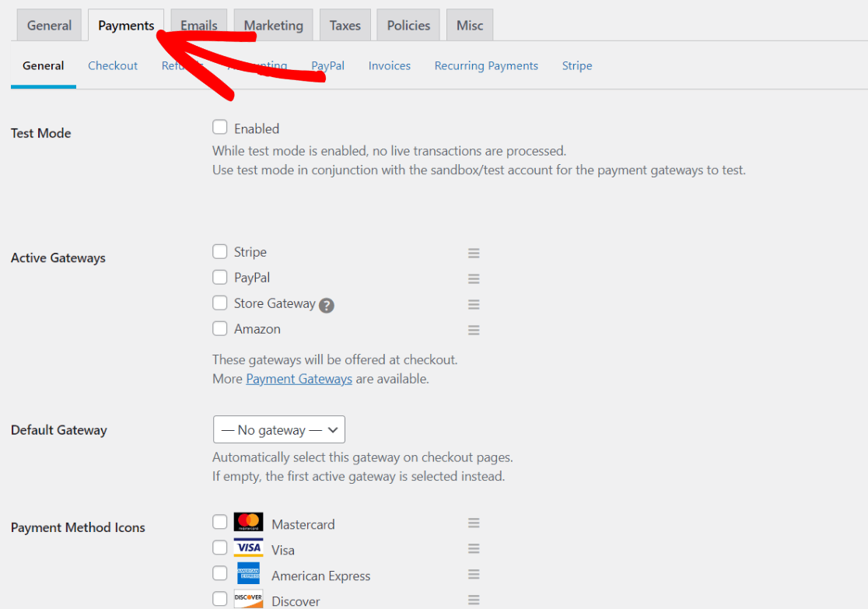Switch to the Stripe sub-tab
Viewport: 868px width, 609px height.
click(x=577, y=65)
